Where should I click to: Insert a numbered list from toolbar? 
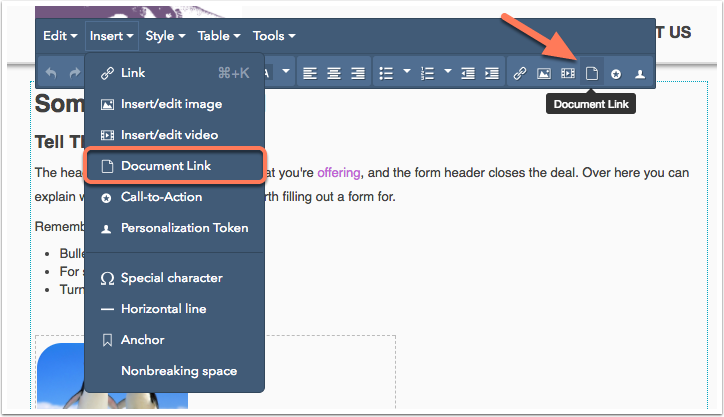428,73
